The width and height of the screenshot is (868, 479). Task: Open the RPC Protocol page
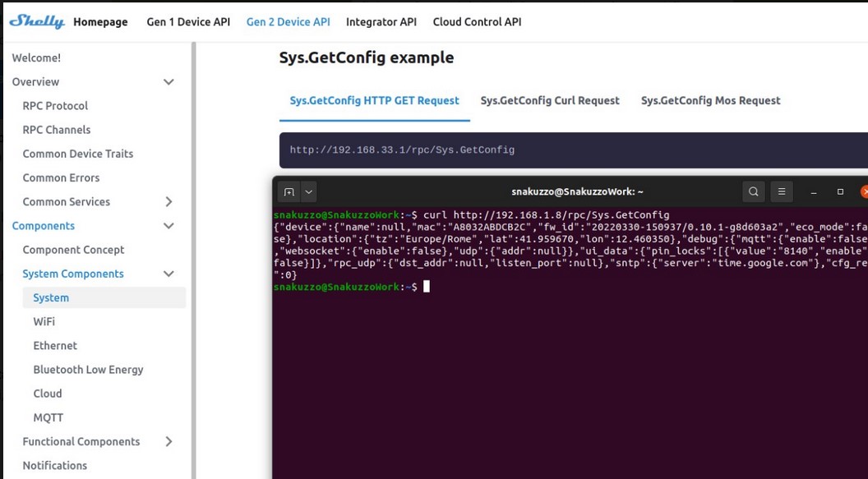click(x=55, y=106)
